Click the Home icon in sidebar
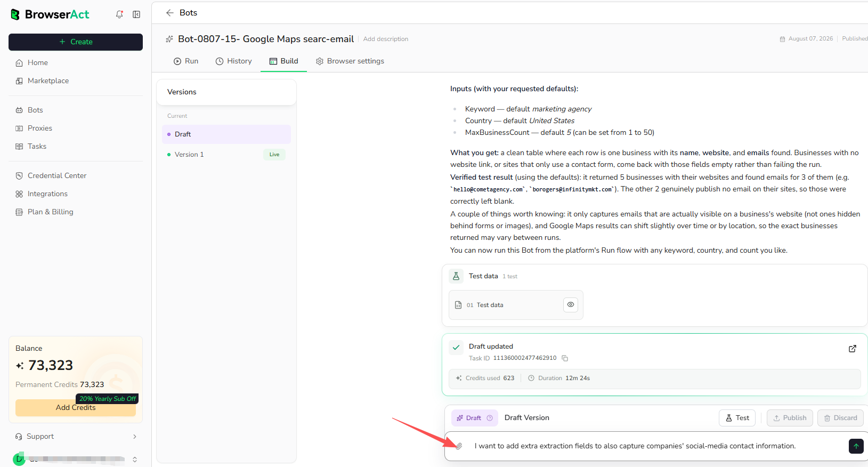The height and width of the screenshot is (467, 868). click(x=19, y=63)
